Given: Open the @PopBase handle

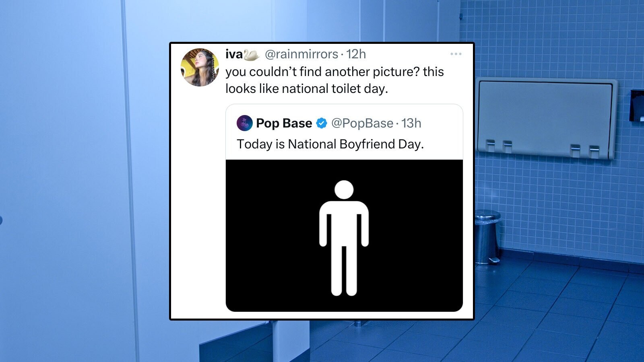Looking at the screenshot, I should pyautogui.click(x=362, y=123).
